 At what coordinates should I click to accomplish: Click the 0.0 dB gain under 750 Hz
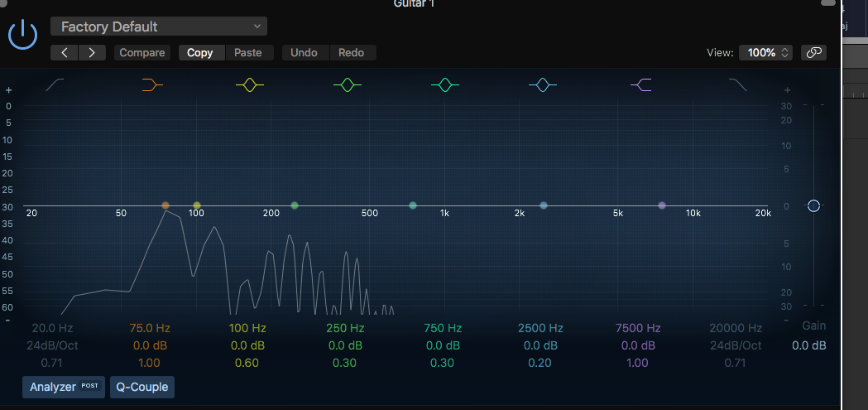pos(443,345)
